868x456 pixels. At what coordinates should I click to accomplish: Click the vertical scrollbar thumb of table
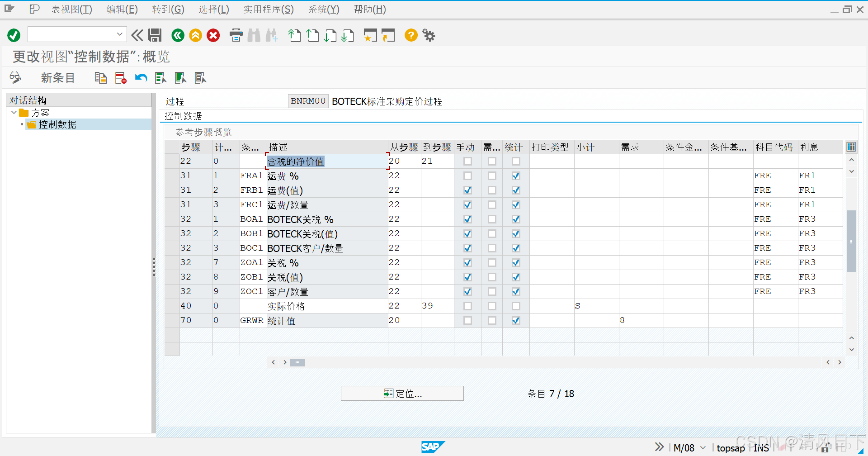pos(851,241)
